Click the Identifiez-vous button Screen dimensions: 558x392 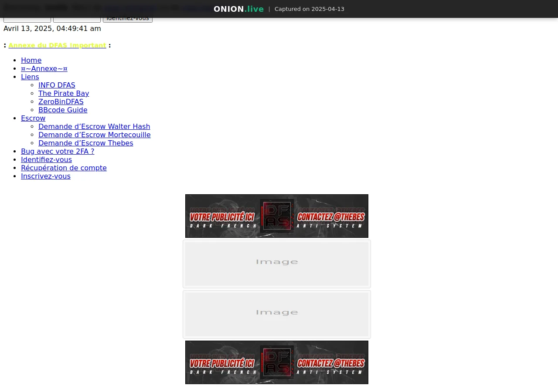[127, 18]
